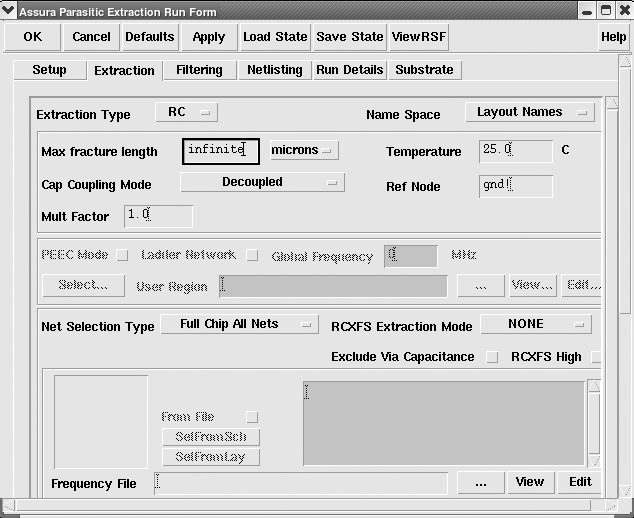Click the empty net list box
The image size is (634, 518).
101,422
